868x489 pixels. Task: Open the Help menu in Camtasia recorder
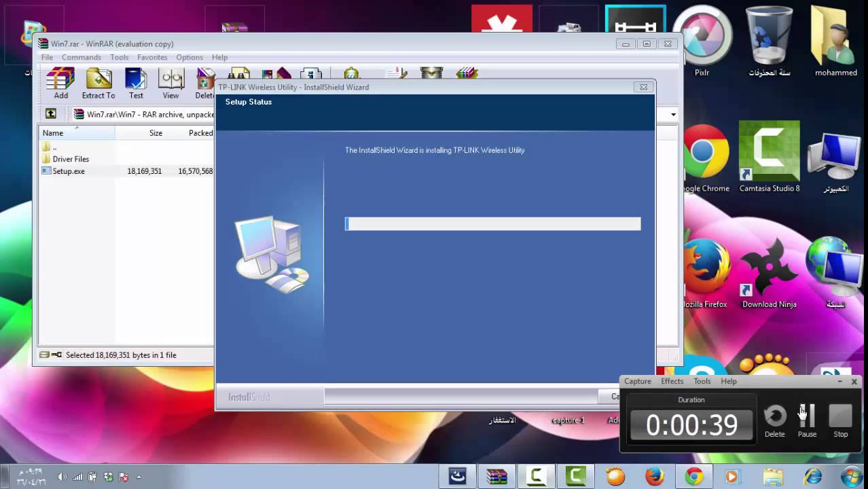729,381
